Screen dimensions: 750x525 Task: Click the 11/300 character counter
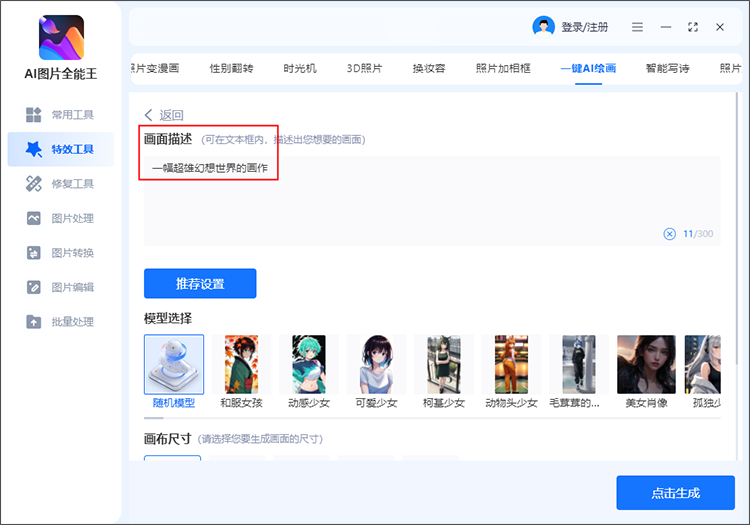pos(698,234)
